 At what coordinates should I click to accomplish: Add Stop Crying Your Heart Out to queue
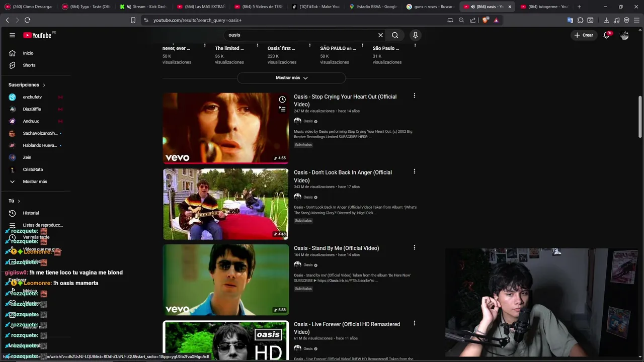[282, 109]
